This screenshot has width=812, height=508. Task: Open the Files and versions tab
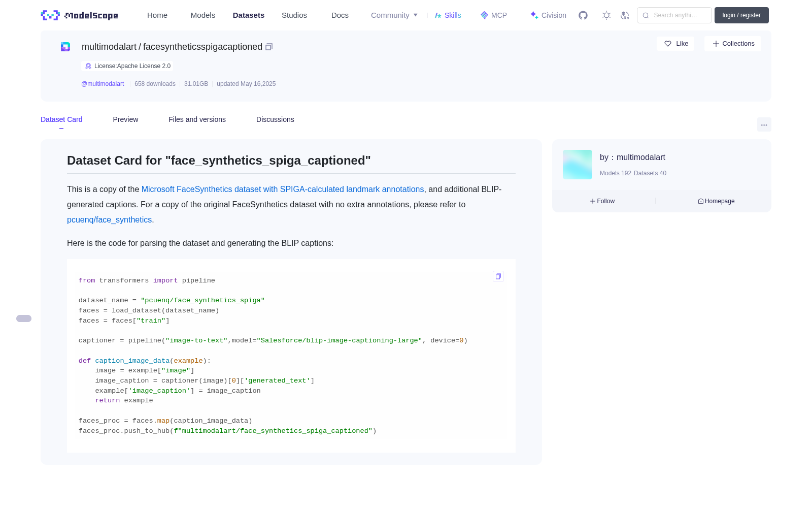coord(197,119)
